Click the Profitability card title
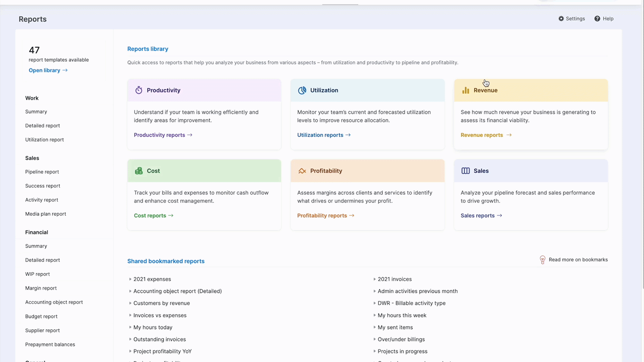Image resolution: width=644 pixels, height=362 pixels. (326, 171)
